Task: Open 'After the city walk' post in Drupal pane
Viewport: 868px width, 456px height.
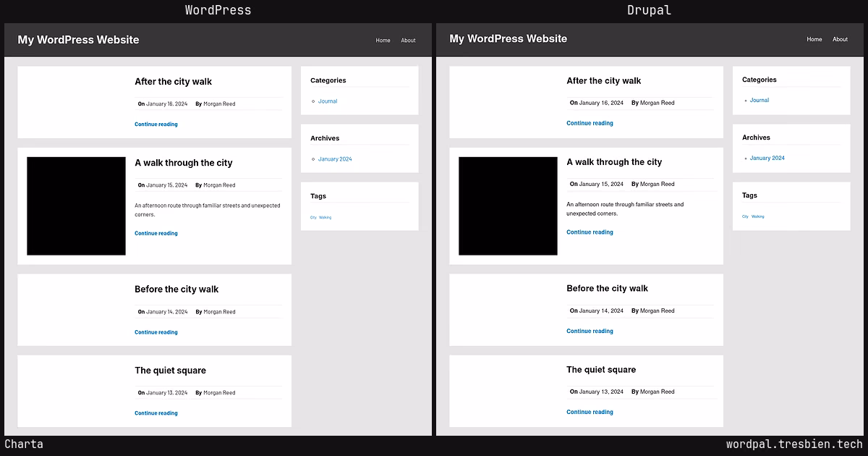Action: click(x=603, y=81)
